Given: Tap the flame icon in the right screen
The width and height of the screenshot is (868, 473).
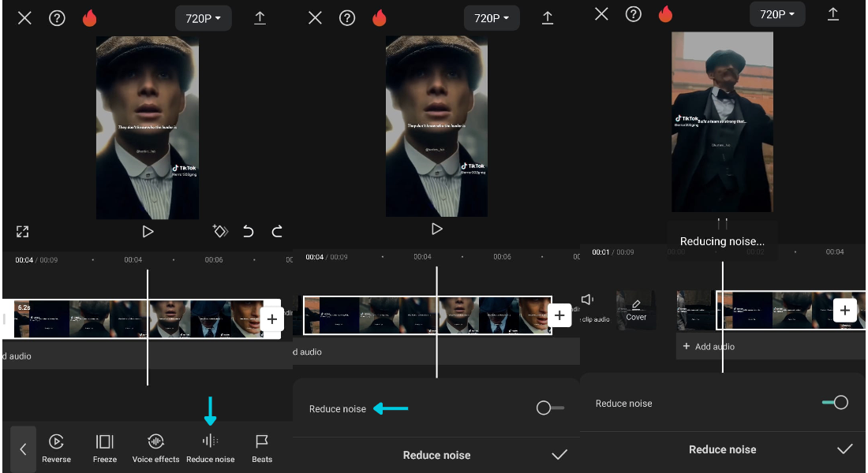Looking at the screenshot, I should [x=665, y=14].
